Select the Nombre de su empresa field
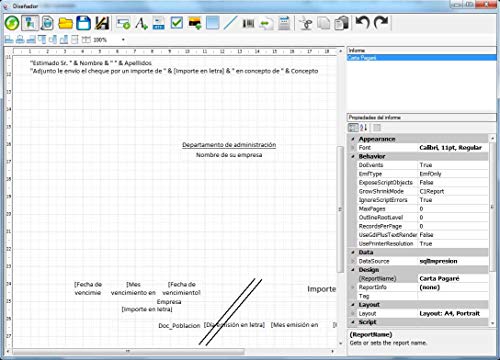This screenshot has width=500, height=360. pos(229,155)
